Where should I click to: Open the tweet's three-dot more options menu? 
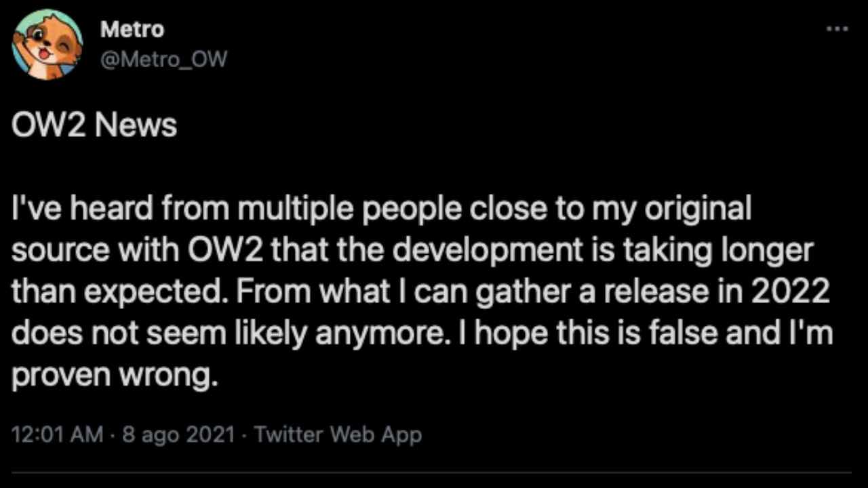tap(837, 29)
